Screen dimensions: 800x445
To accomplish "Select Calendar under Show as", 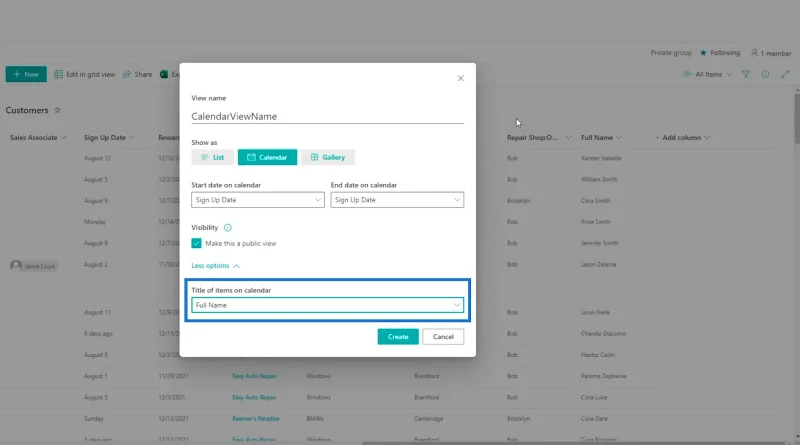I will (267, 157).
